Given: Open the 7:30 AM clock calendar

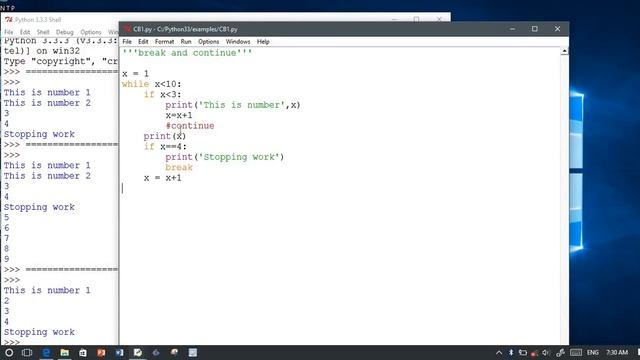Looking at the screenshot, I should [x=617, y=352].
